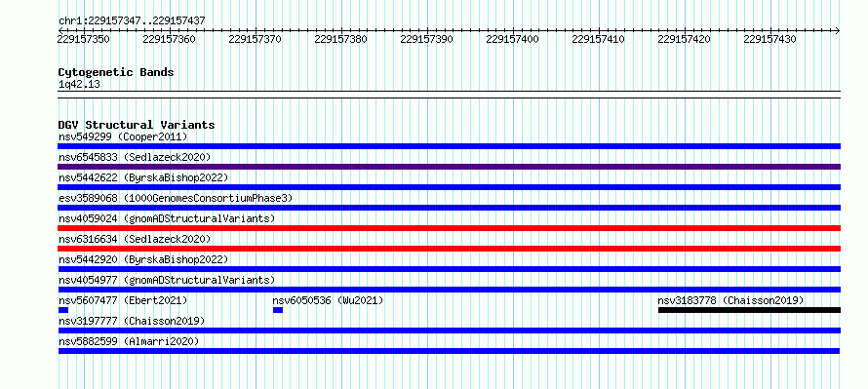Click ruler position 229157410
The height and width of the screenshot is (389, 868).
tap(599, 39)
